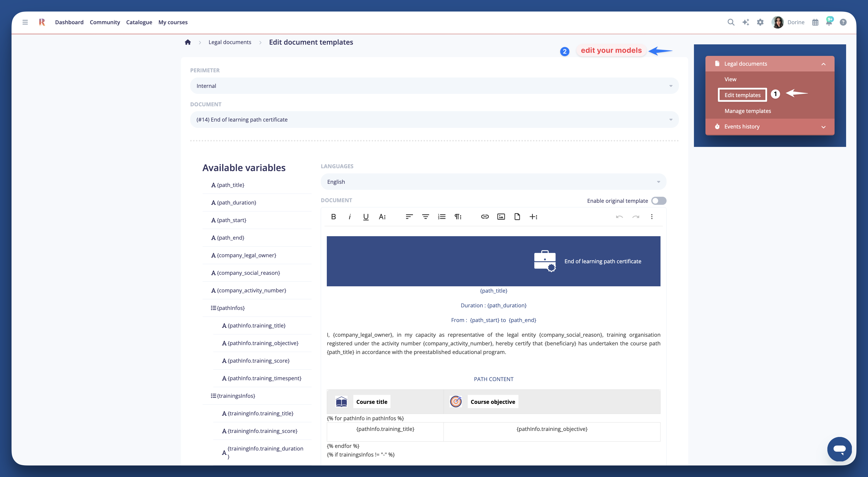
Task: Open the numbered list tool
Action: [x=441, y=217]
